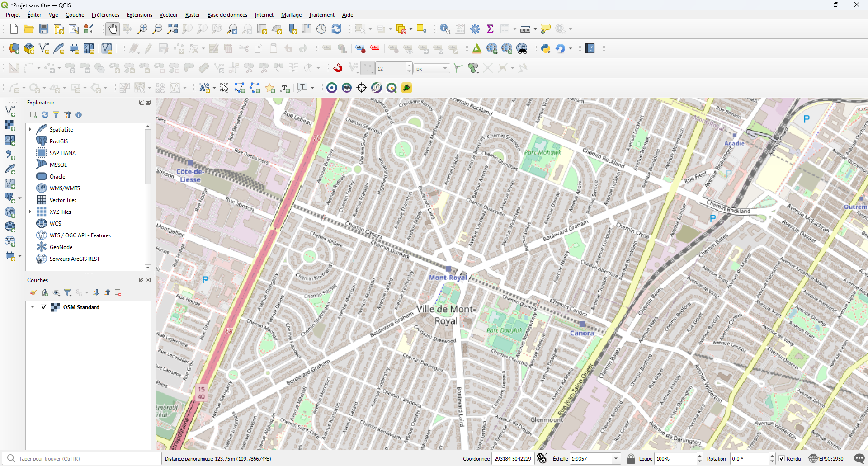Click the EPSG:2950 projection button

pyautogui.click(x=826, y=459)
